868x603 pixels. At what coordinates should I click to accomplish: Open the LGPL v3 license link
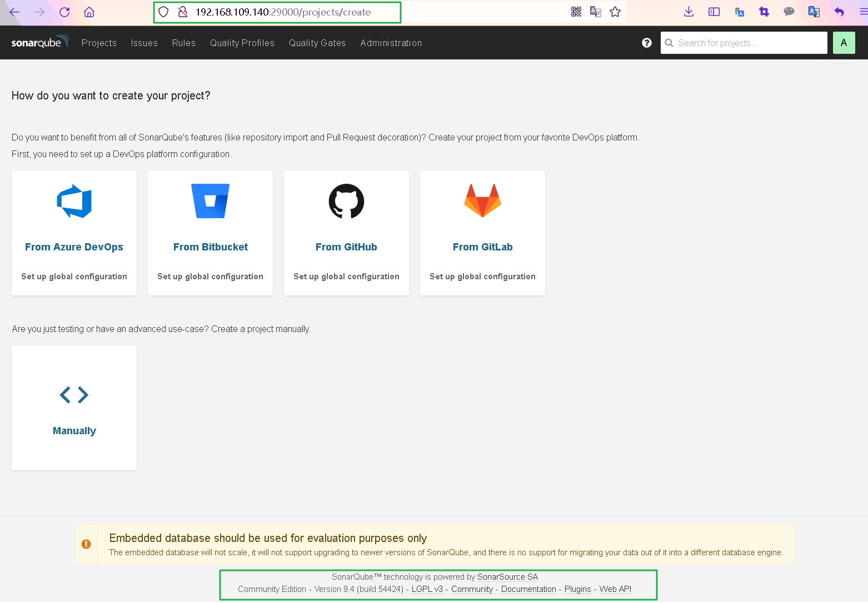pos(427,589)
